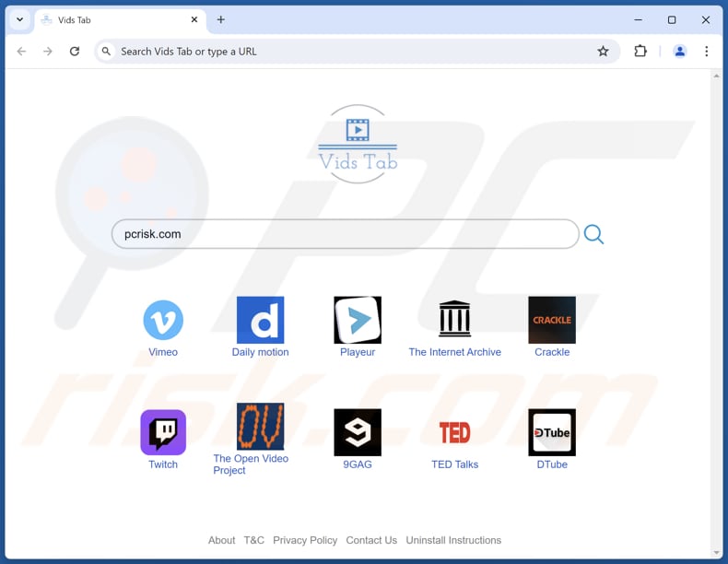Click the Daily motion text link
Screen dimensions: 728x564
coord(260,352)
